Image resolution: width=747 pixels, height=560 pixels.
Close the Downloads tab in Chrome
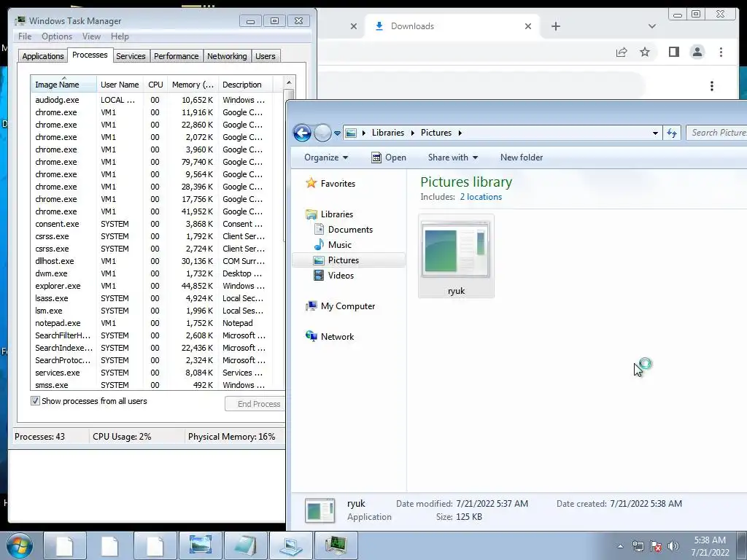point(528,26)
